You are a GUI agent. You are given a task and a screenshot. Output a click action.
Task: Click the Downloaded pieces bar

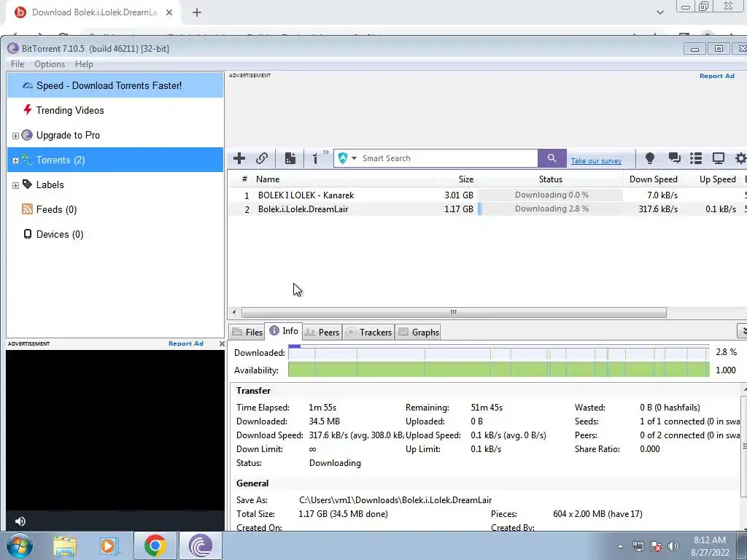point(498,352)
